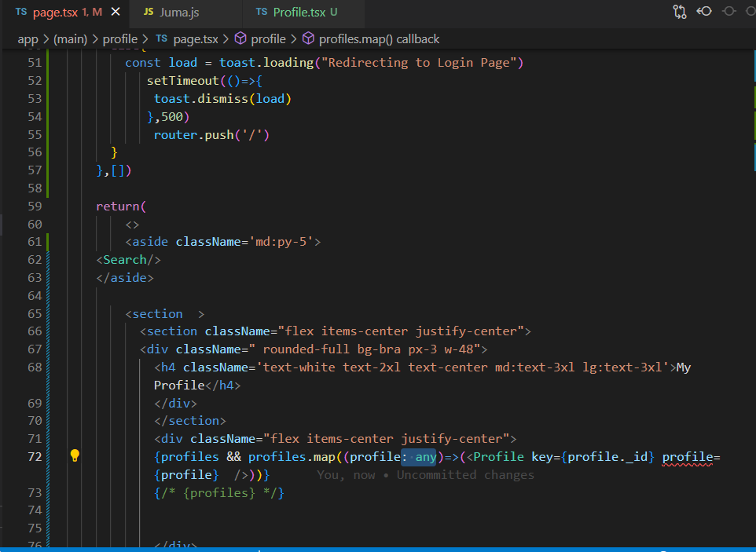The width and height of the screenshot is (756, 552).
Task: Open the 'profile' symbol breadcrumb after page.tsx
Action: tap(260, 39)
